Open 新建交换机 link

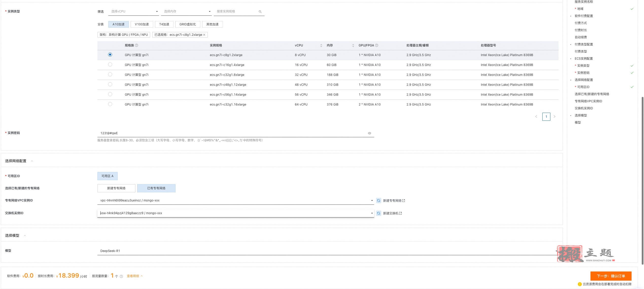coord(392,213)
